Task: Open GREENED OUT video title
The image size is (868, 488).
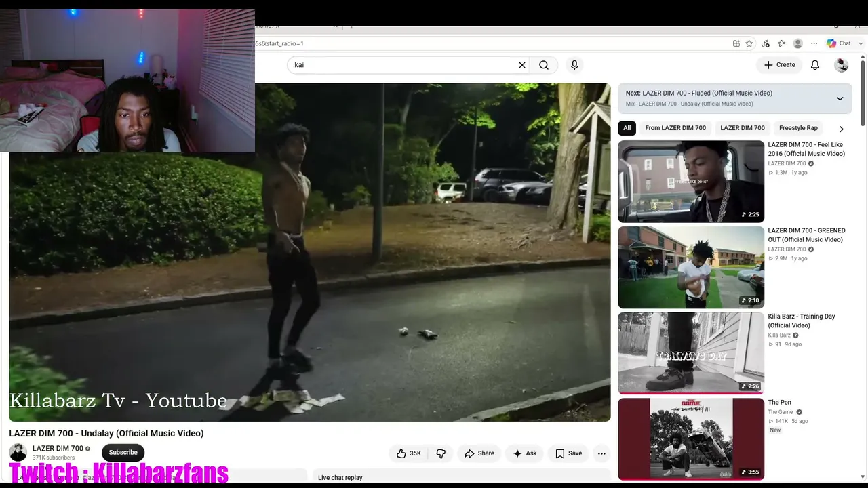Action: tap(806, 235)
